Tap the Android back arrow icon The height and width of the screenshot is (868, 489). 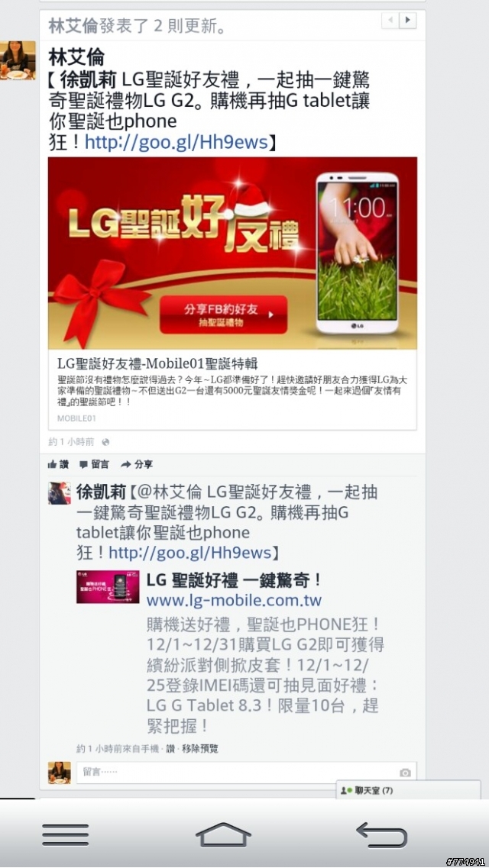pos(381,834)
